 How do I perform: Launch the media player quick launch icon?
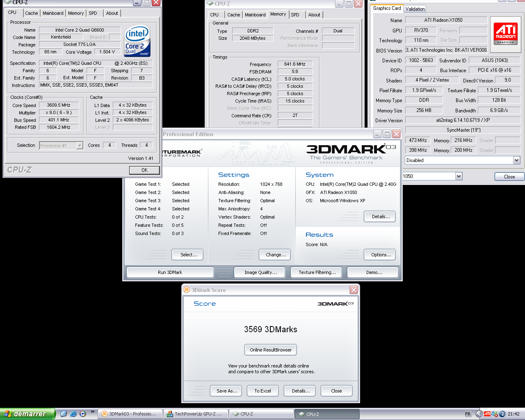[83, 414]
